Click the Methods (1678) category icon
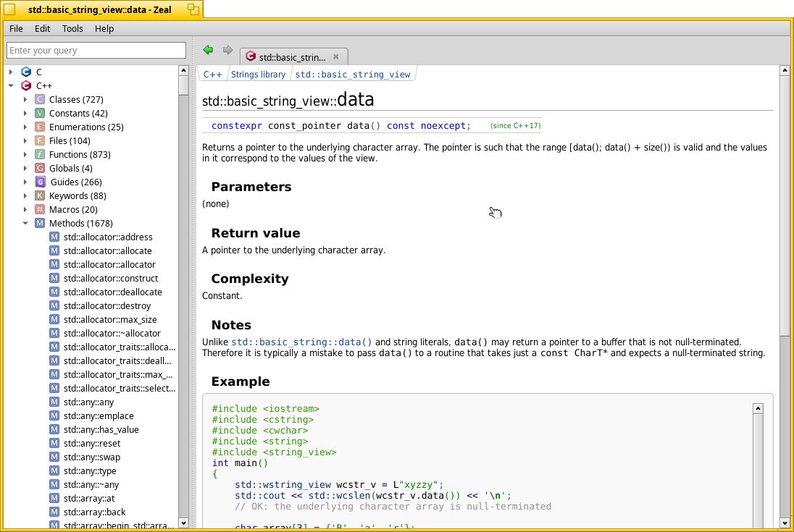The width and height of the screenshot is (794, 532). 40,223
